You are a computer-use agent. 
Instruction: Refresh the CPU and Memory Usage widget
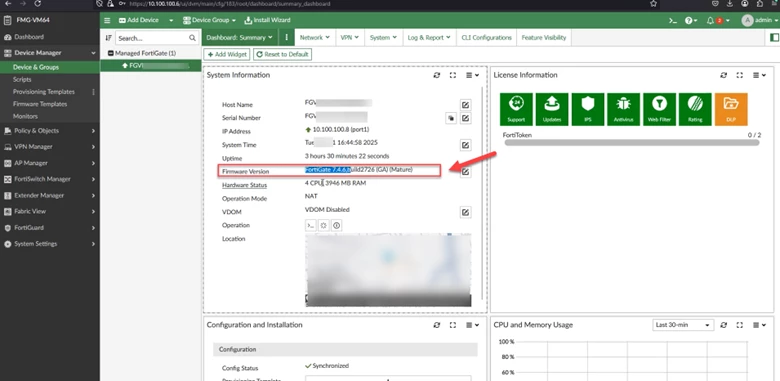click(x=724, y=325)
